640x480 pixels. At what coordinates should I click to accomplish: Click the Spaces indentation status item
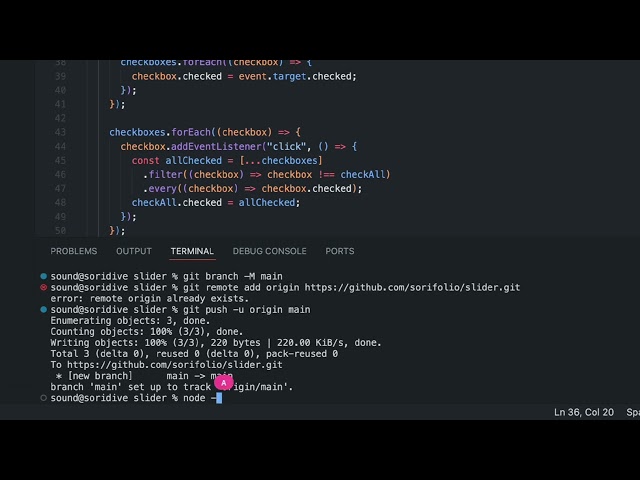click(x=632, y=412)
